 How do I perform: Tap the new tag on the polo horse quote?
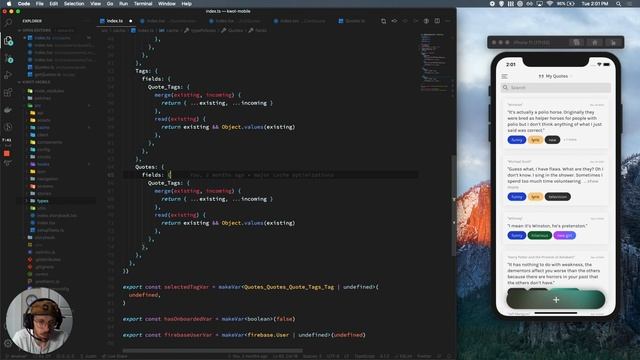[x=552, y=140]
